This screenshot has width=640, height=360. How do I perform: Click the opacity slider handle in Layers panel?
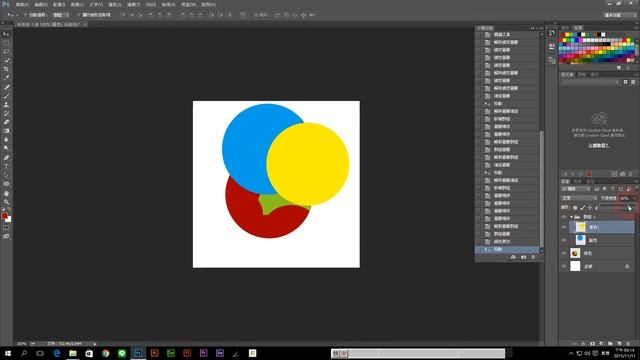629,208
